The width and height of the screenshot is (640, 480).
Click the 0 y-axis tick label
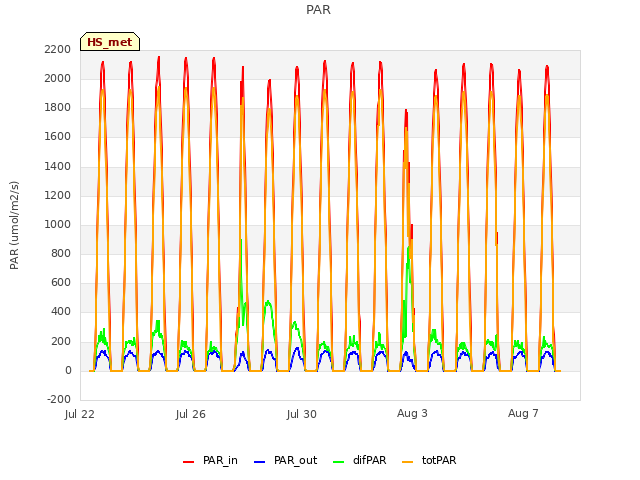click(68, 371)
